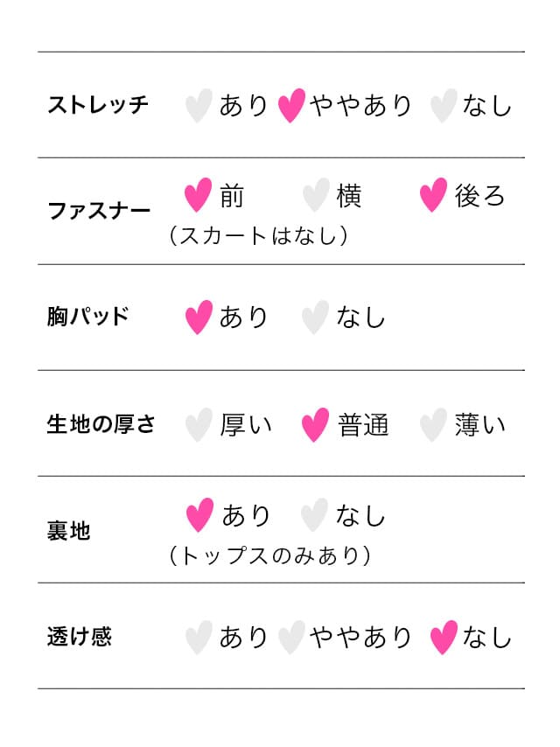
Task: Click the gray heart beside ストレッチ あり
Action: coord(199,105)
